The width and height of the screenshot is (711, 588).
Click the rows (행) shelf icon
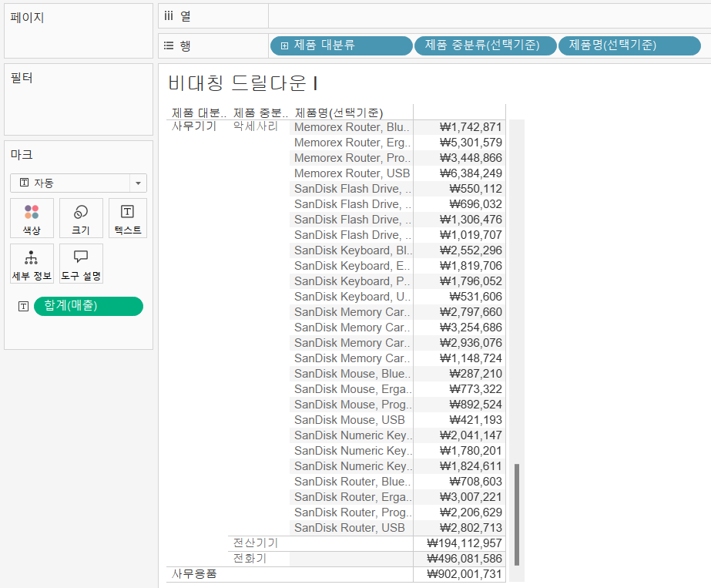pos(169,45)
